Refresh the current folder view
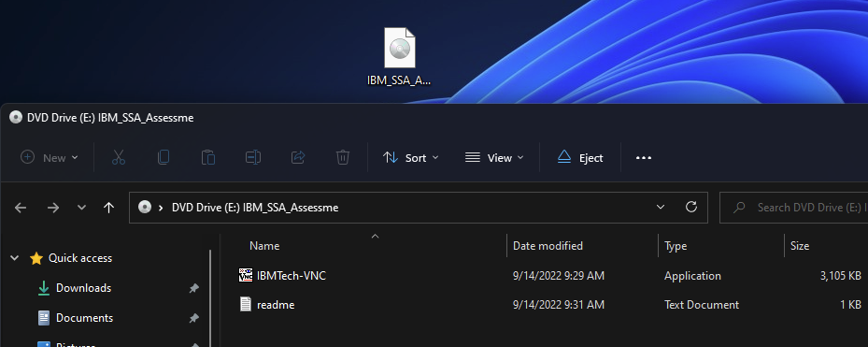Screen dimensions: 868x347 tap(690, 208)
